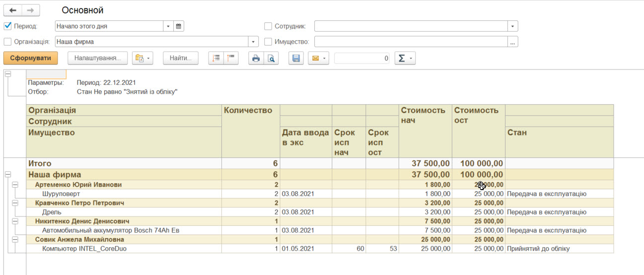
Task: Enable the Організація filter checkbox
Action: (x=7, y=42)
